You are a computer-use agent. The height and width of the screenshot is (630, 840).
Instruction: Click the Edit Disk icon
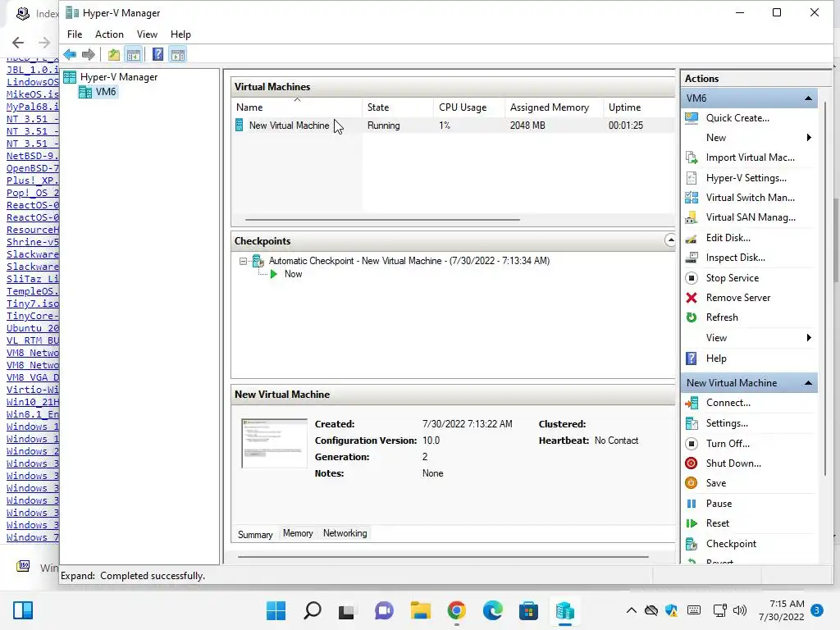692,238
